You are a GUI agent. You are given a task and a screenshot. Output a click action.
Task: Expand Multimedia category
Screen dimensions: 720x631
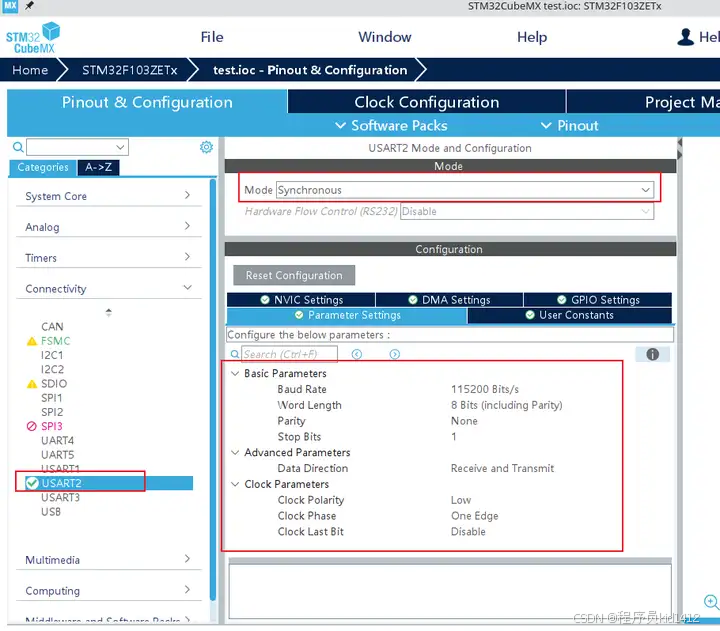pyautogui.click(x=109, y=560)
